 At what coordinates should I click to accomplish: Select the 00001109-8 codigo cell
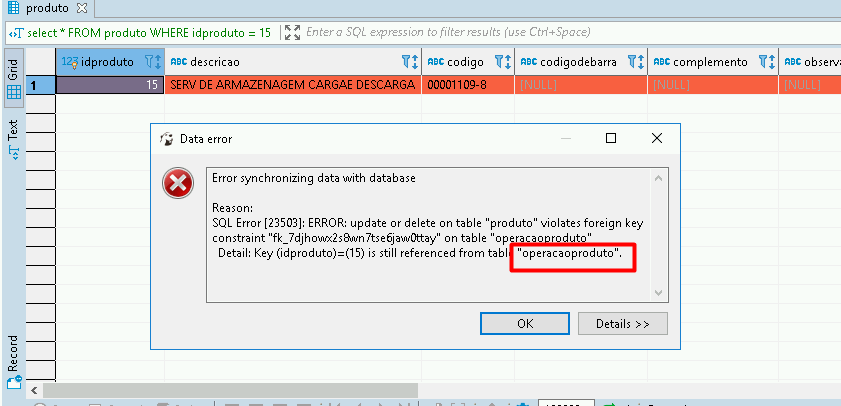(468, 85)
